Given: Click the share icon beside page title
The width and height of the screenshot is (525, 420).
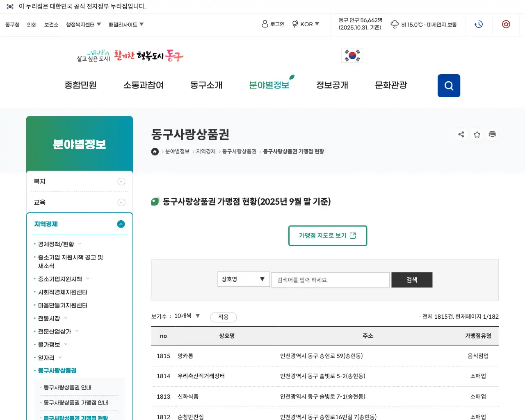Looking at the screenshot, I should click(461, 134).
